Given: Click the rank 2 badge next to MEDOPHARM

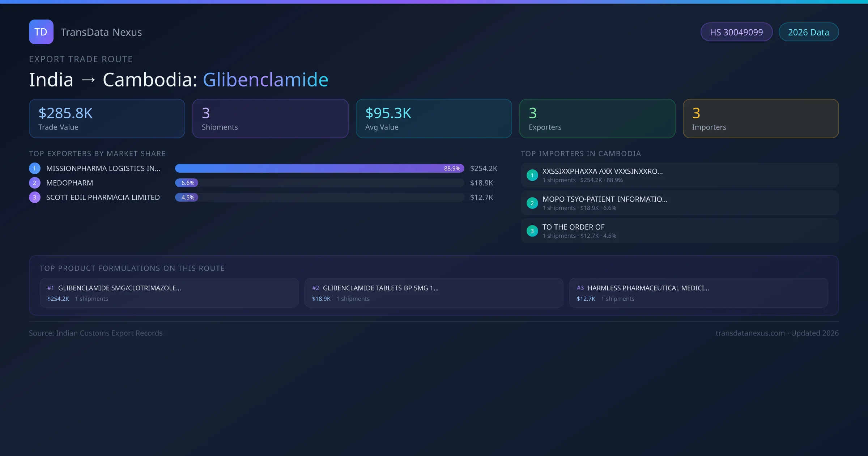Looking at the screenshot, I should point(34,183).
